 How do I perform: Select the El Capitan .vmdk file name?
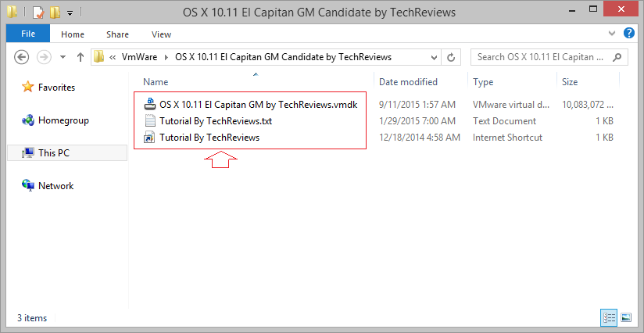tap(259, 105)
